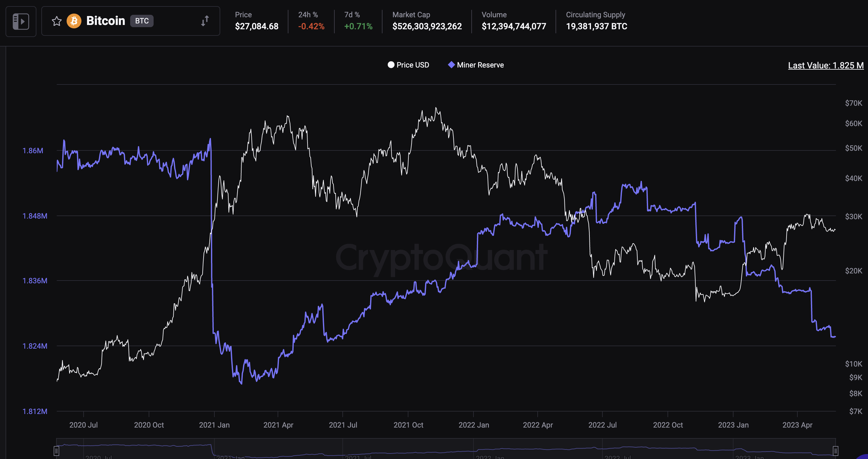The height and width of the screenshot is (459, 868).
Task: Select the Bitcoin asset name
Action: tap(105, 21)
